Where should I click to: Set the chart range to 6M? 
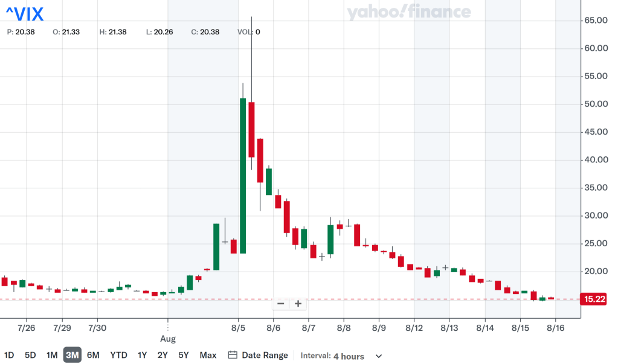[93, 356]
